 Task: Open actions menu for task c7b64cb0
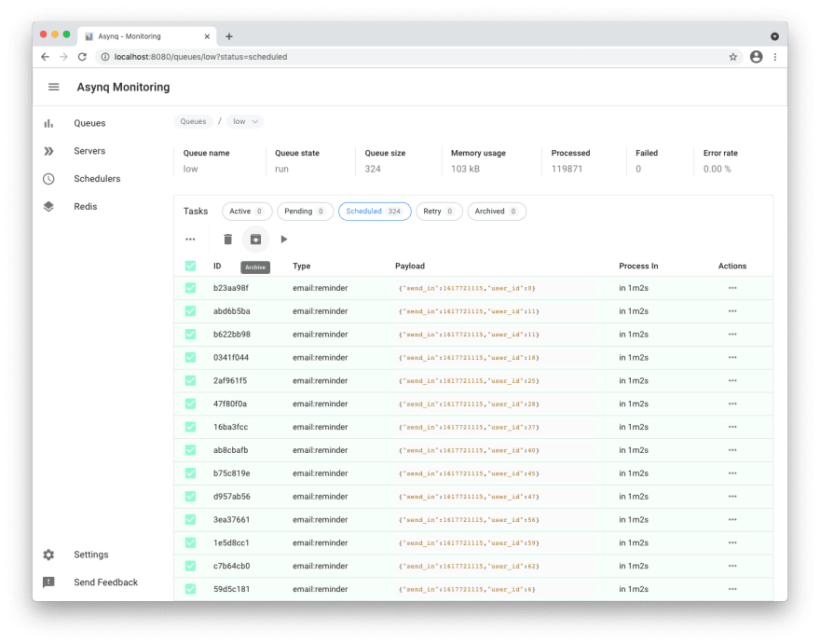tap(732, 566)
